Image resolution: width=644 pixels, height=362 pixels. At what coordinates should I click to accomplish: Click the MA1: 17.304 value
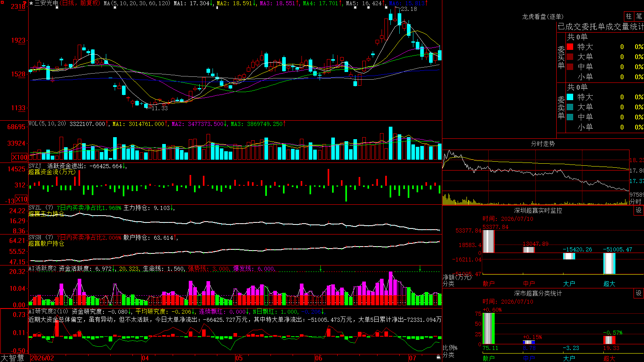[x=192, y=3]
